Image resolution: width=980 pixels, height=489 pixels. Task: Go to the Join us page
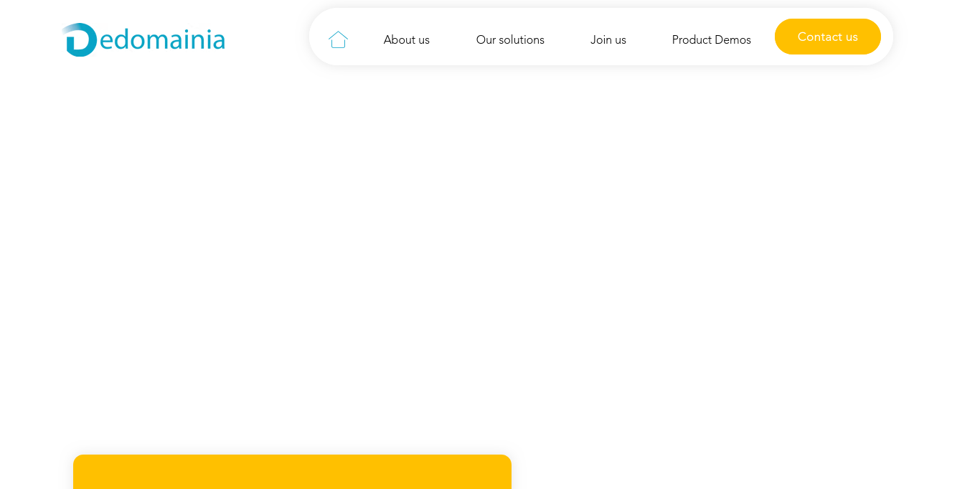pos(608,39)
